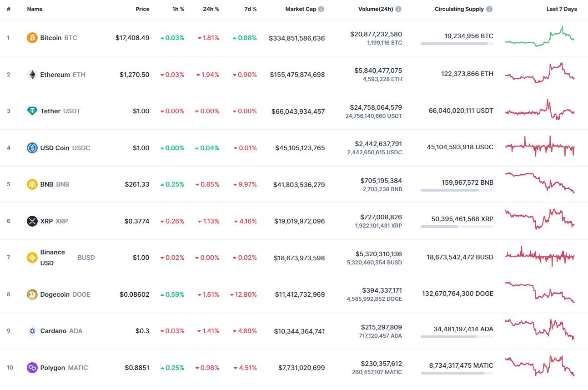The width and height of the screenshot is (588, 390).
Task: Open Bitcoin's green 7-day chart
Action: pyautogui.click(x=540, y=36)
